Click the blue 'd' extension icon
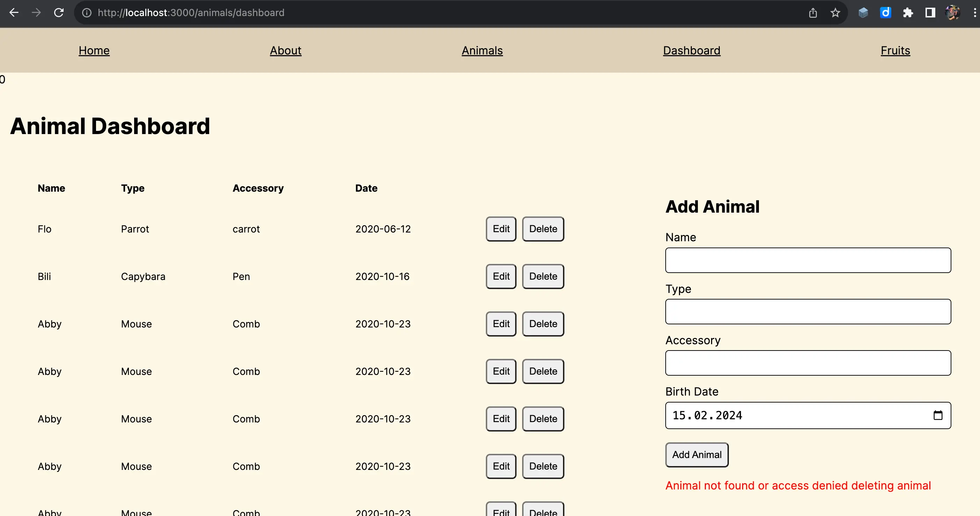 885,13
